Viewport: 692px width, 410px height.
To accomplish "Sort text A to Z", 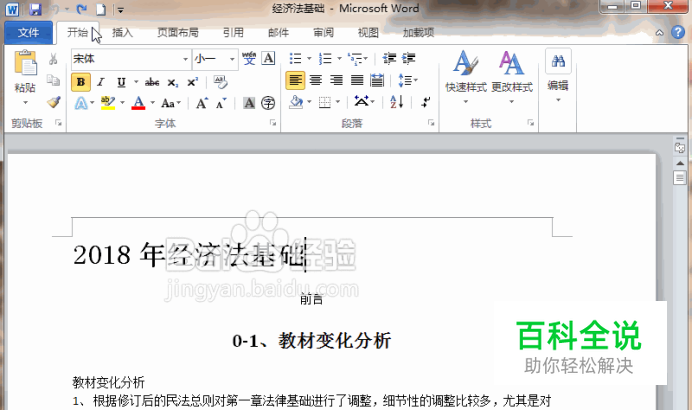I will (396, 102).
